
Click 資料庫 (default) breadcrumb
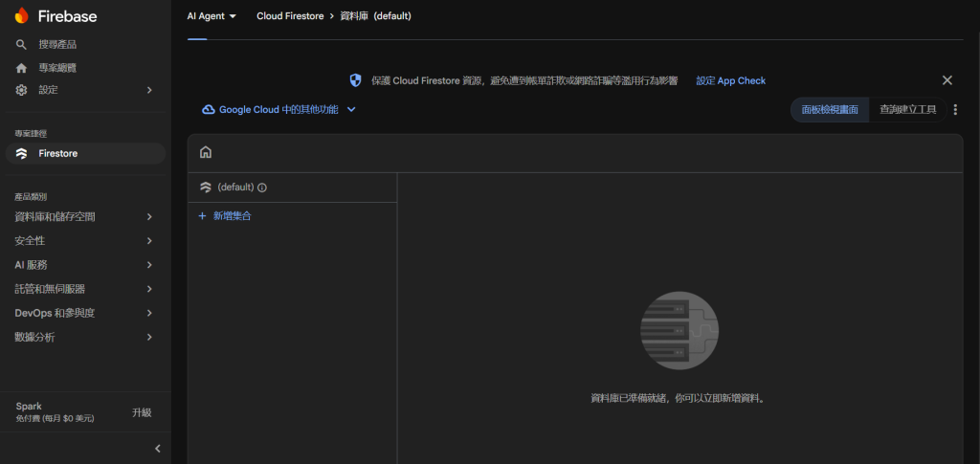click(x=375, y=16)
